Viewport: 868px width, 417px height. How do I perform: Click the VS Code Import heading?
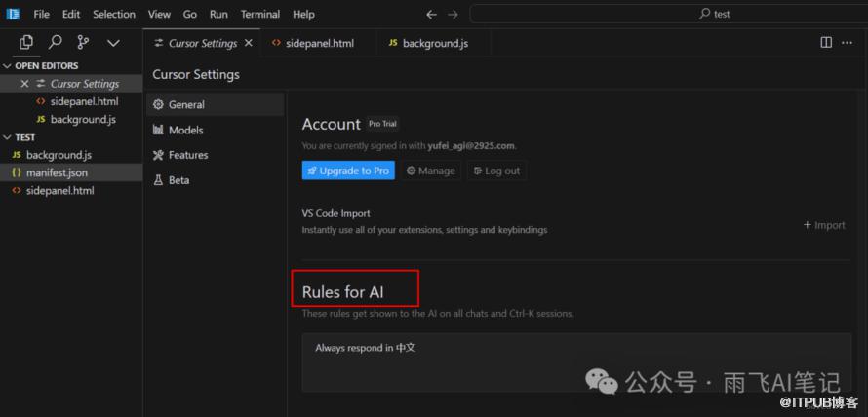(336, 213)
